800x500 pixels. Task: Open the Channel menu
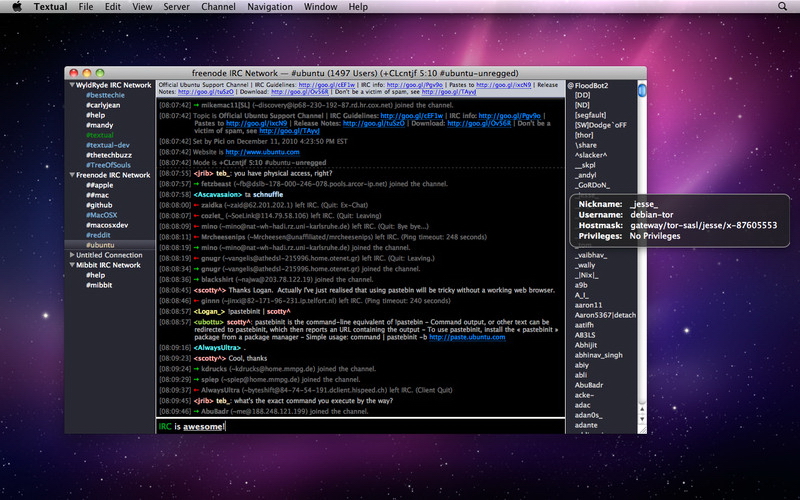[218, 7]
